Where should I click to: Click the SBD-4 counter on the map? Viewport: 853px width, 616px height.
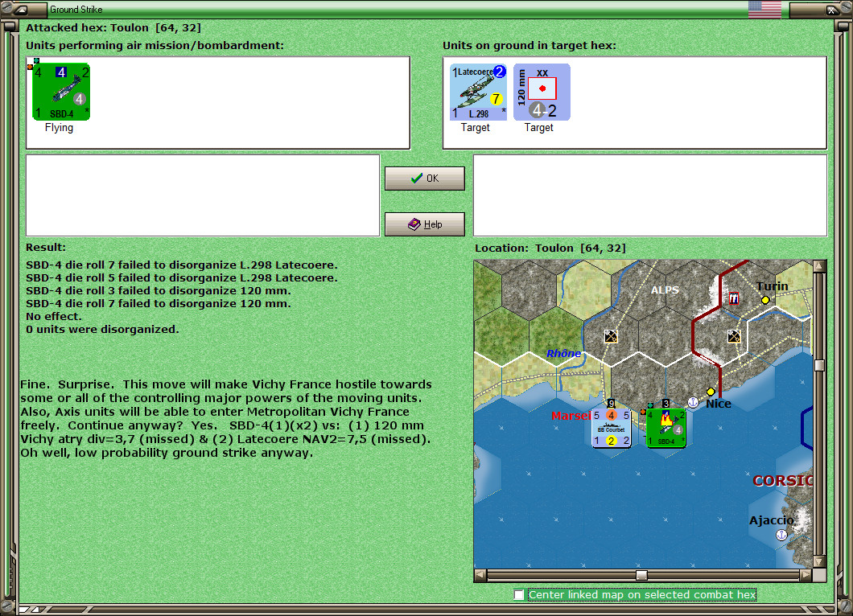pyautogui.click(x=666, y=429)
